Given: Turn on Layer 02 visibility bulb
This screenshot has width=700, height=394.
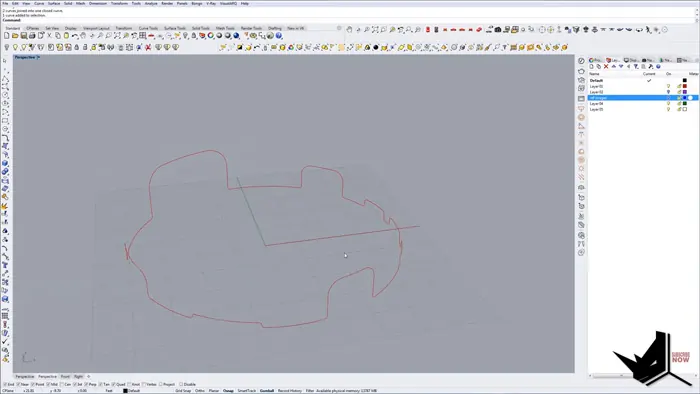Looking at the screenshot, I should 668,92.
